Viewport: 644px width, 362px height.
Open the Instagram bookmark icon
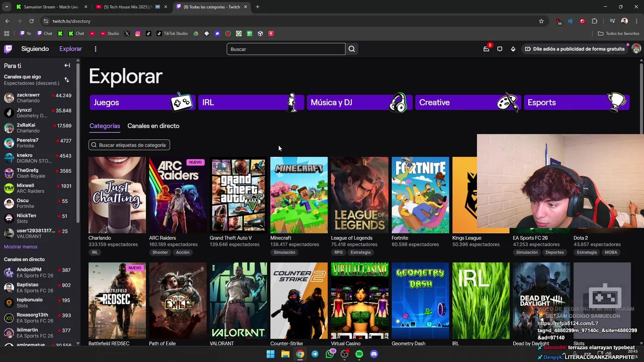137,34
